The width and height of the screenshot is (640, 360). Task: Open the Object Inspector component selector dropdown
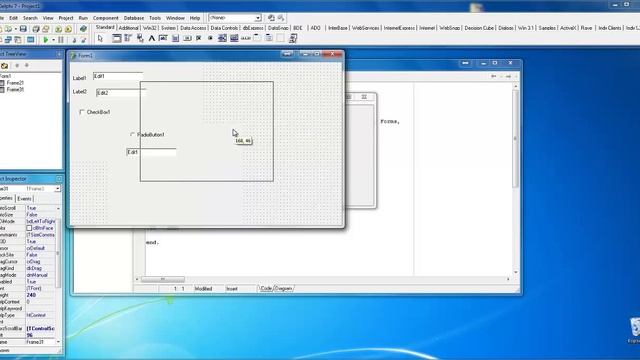[x=57, y=189]
